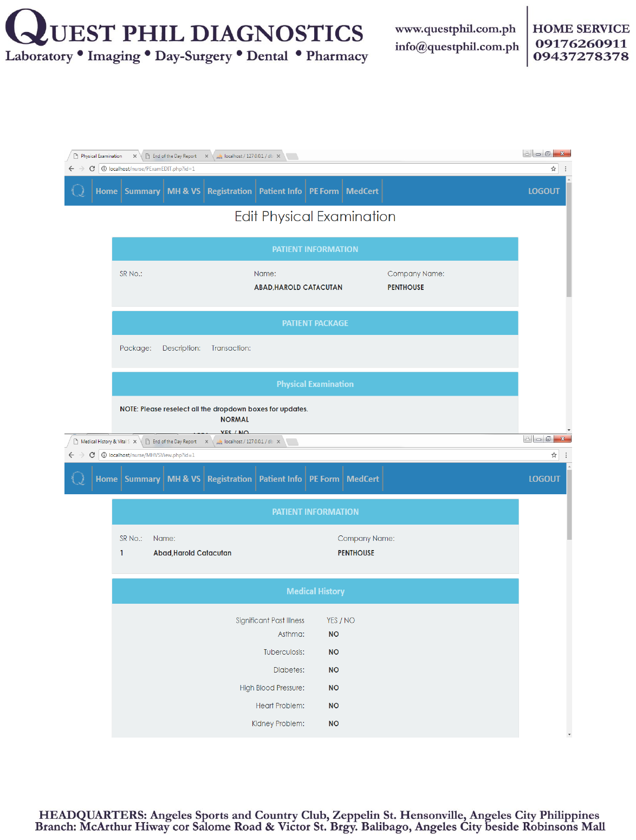
Task: Click the Heart Problem NO value
Action: (x=334, y=706)
